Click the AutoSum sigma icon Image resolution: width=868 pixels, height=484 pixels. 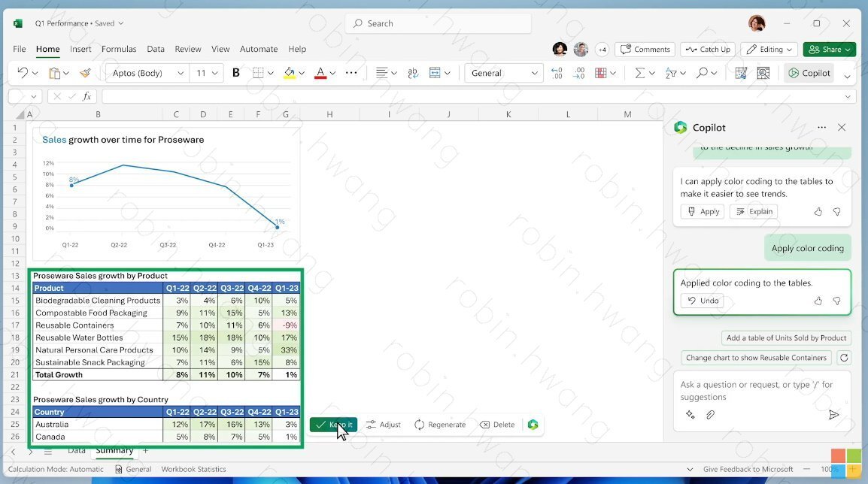pyautogui.click(x=640, y=72)
